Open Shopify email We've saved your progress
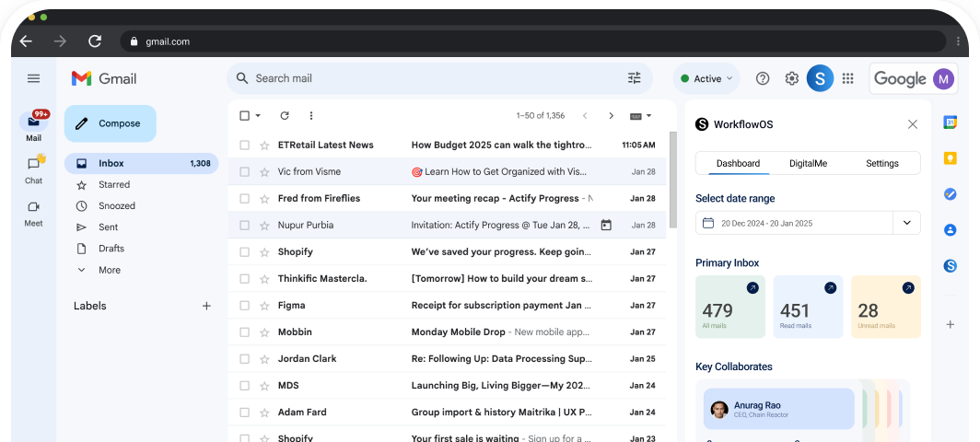The height and width of the screenshot is (442, 980). [447, 252]
